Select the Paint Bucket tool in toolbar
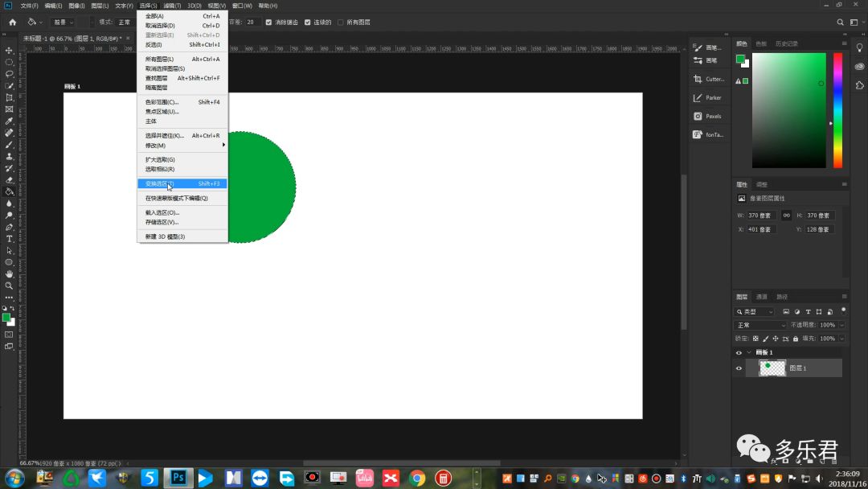This screenshot has width=868, height=489. [x=9, y=191]
